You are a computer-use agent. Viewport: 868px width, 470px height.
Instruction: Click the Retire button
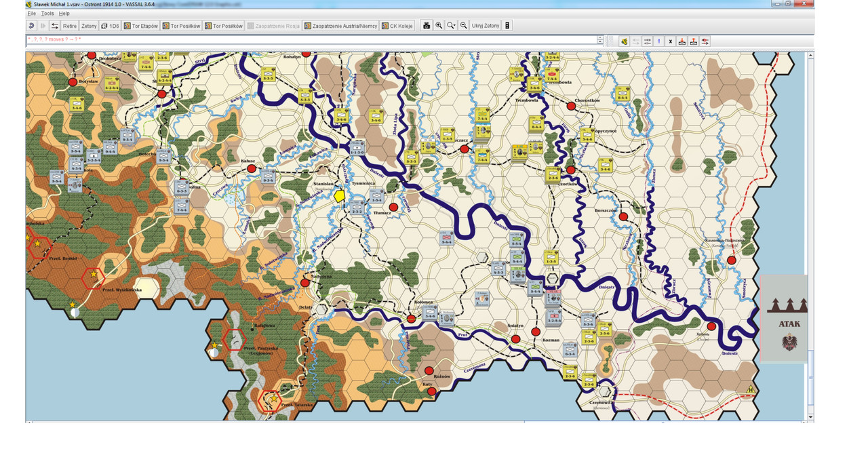coord(70,26)
